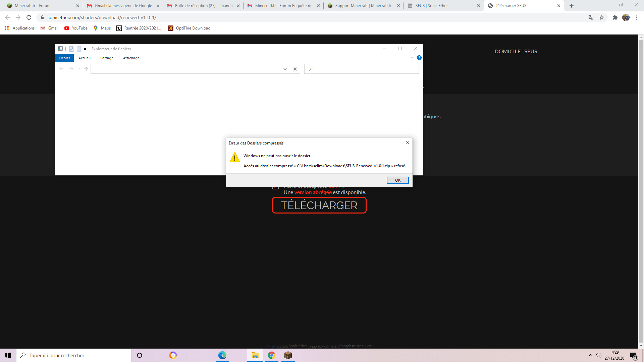The width and height of the screenshot is (644, 362).
Task: Close the Erreur des Dossiers compressés dialog
Action: click(x=407, y=143)
